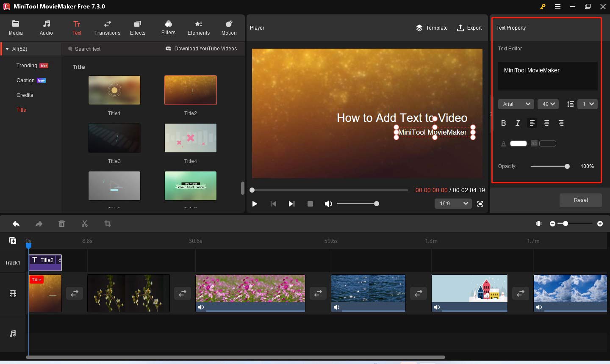This screenshot has width=610, height=364.
Task: Undo the last action
Action: click(16, 224)
